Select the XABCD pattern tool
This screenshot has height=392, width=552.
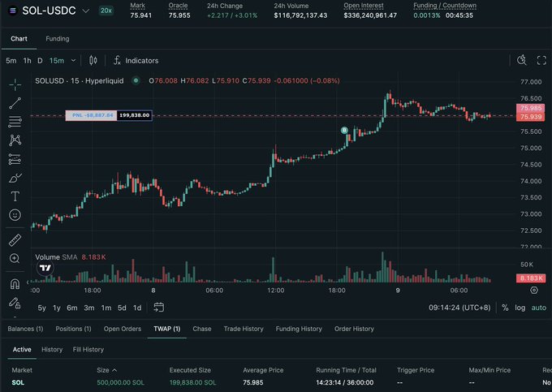pyautogui.click(x=15, y=140)
